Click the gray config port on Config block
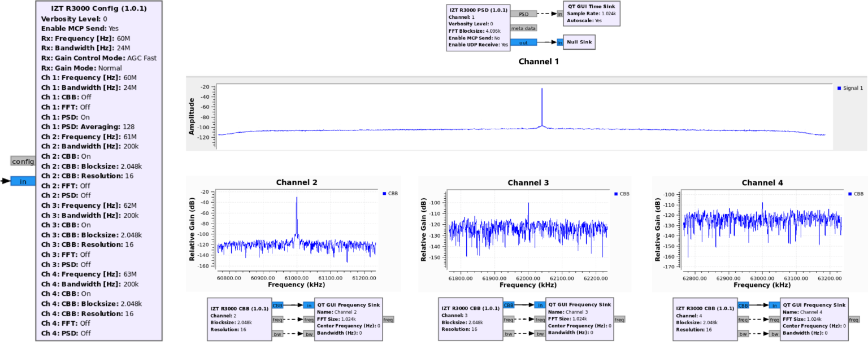Screen dimensions: 868x345 click(23, 161)
